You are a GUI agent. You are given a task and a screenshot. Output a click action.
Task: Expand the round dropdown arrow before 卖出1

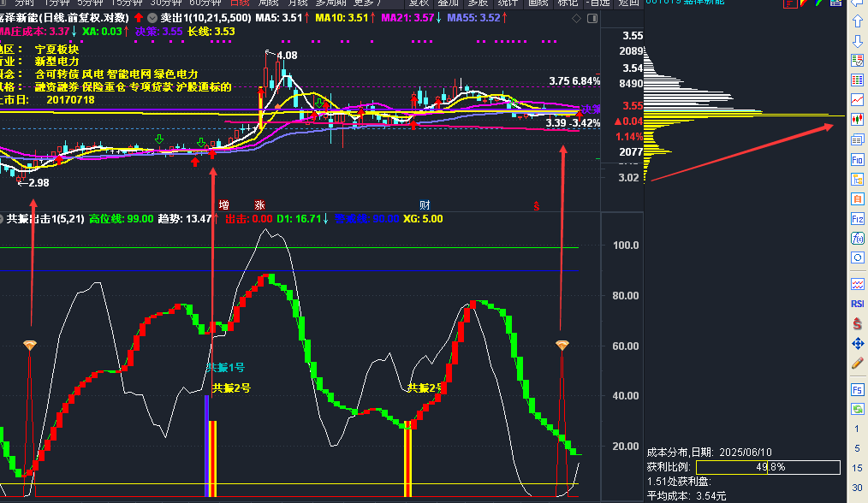[x=152, y=18]
